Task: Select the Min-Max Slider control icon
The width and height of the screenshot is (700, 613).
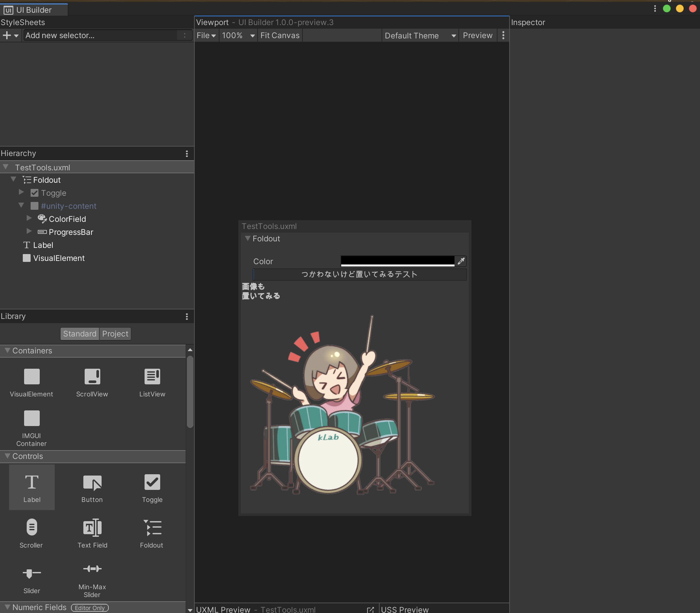Action: click(92, 568)
